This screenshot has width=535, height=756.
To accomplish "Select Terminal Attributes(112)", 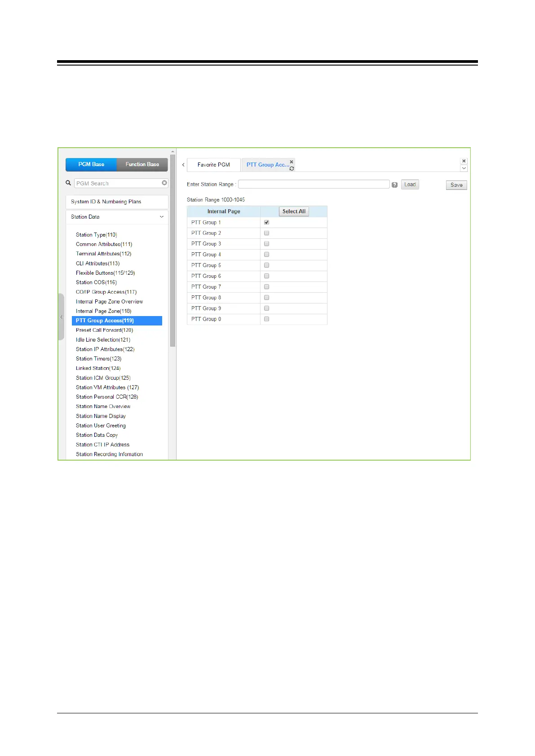I will 104,254.
